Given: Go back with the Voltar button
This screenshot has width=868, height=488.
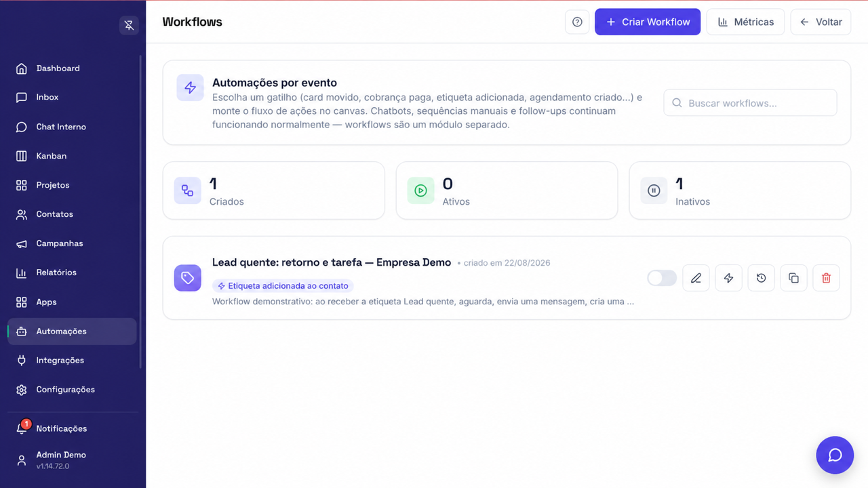Looking at the screenshot, I should [821, 22].
